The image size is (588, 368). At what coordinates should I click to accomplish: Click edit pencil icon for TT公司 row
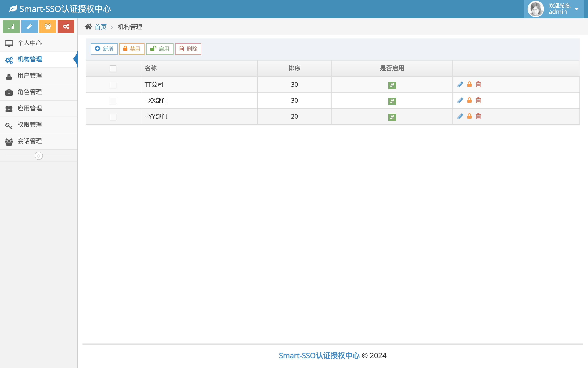460,84
